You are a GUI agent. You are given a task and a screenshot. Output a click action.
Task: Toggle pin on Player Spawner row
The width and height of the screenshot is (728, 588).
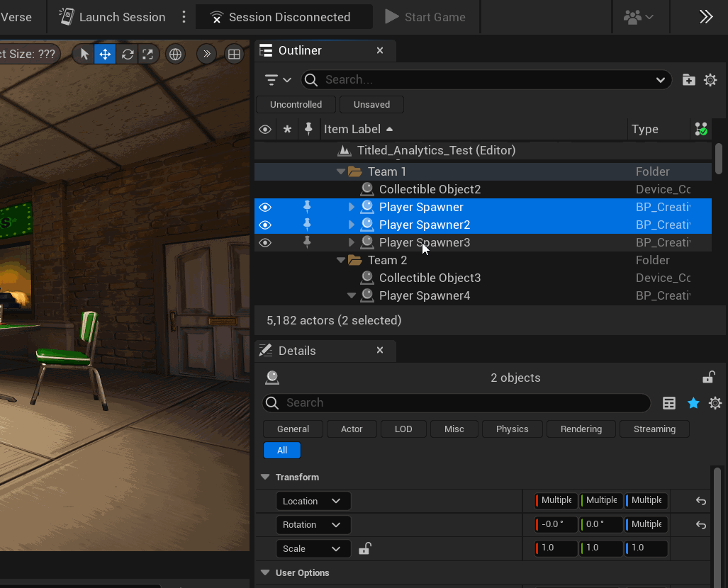[307, 207]
